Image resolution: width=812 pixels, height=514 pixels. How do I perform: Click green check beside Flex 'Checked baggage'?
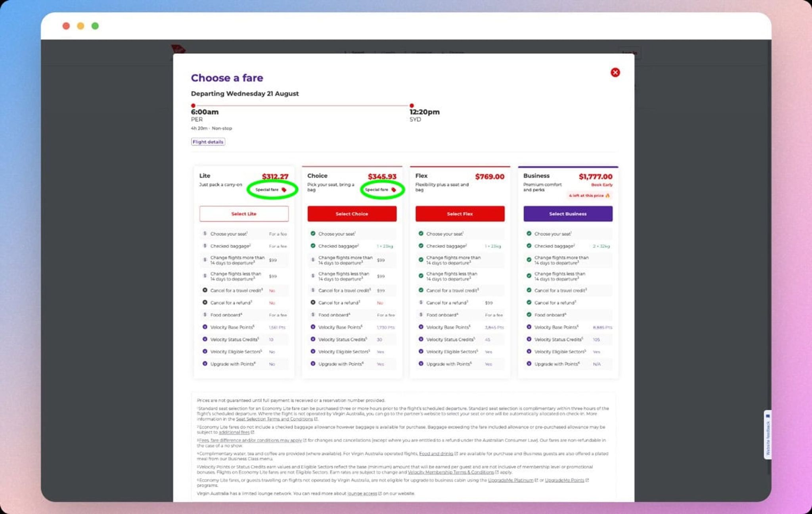click(x=421, y=246)
